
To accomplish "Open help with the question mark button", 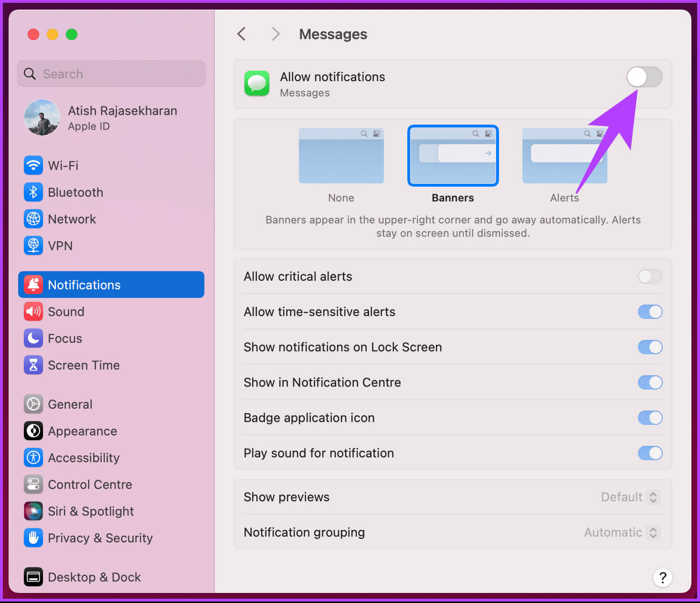I will tap(663, 578).
